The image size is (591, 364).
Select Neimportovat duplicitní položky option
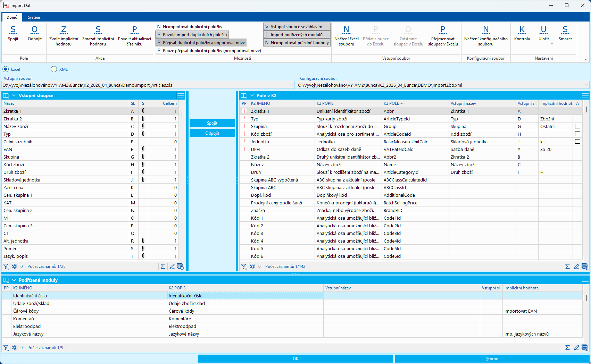189,27
